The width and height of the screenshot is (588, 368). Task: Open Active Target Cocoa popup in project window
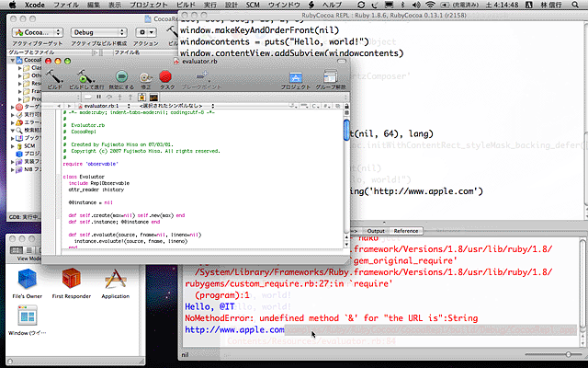pos(37,32)
